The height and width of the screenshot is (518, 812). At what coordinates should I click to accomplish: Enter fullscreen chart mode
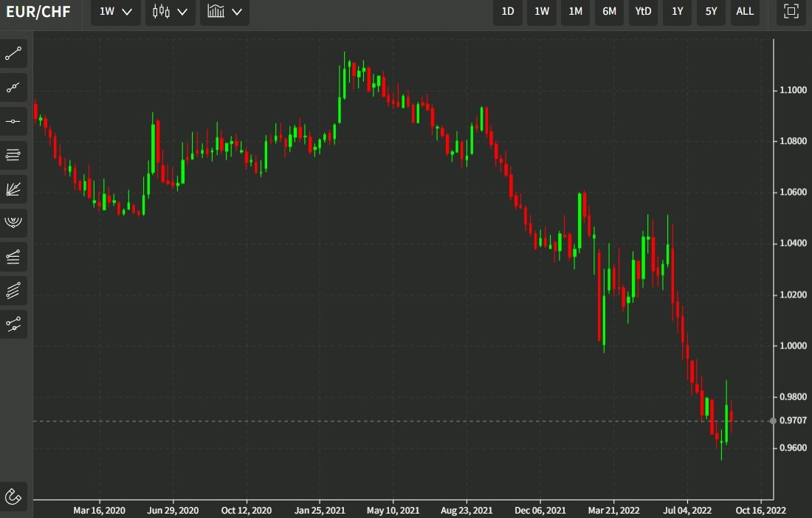click(x=791, y=11)
